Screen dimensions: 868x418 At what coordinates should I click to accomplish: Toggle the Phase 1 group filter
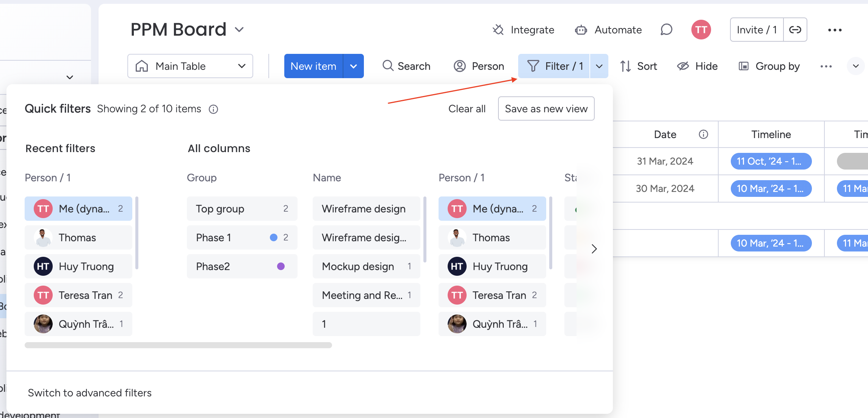pyautogui.click(x=242, y=237)
